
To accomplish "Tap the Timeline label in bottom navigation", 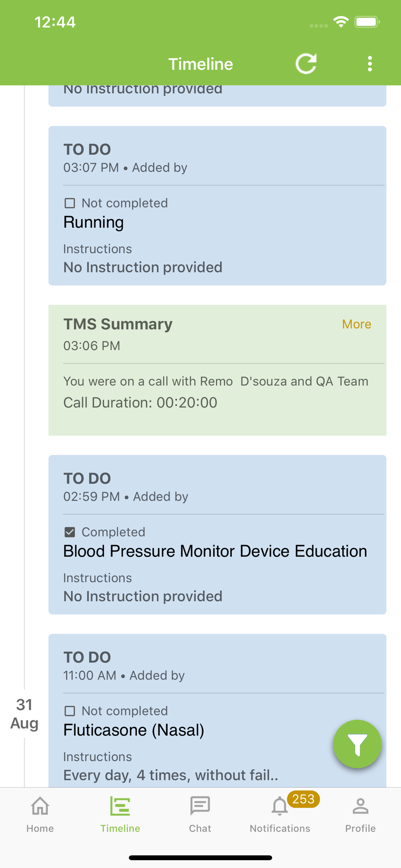I will [120, 829].
